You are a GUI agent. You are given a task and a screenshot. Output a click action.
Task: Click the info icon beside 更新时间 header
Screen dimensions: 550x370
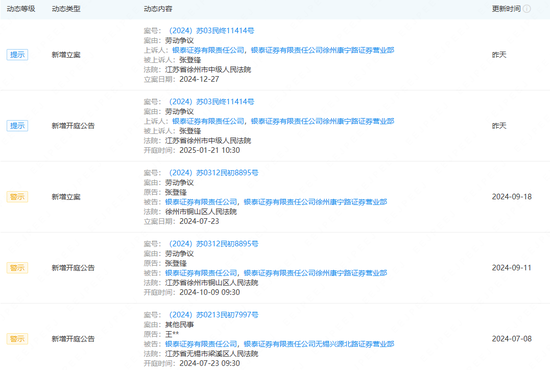point(527,9)
